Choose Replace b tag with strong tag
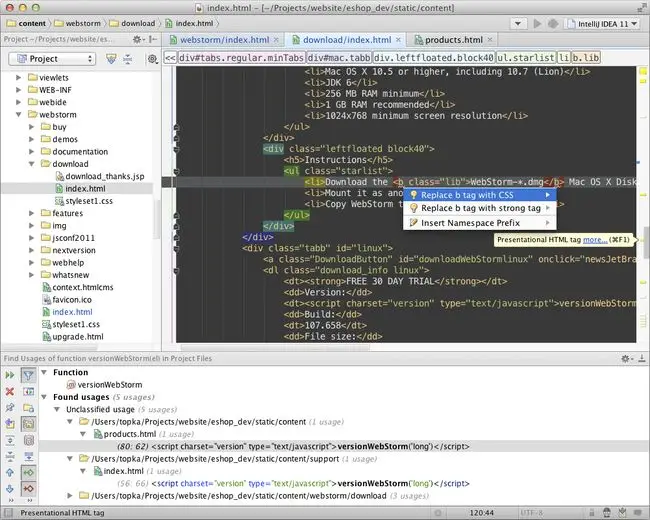Image resolution: width=650 pixels, height=520 pixels. 480,208
